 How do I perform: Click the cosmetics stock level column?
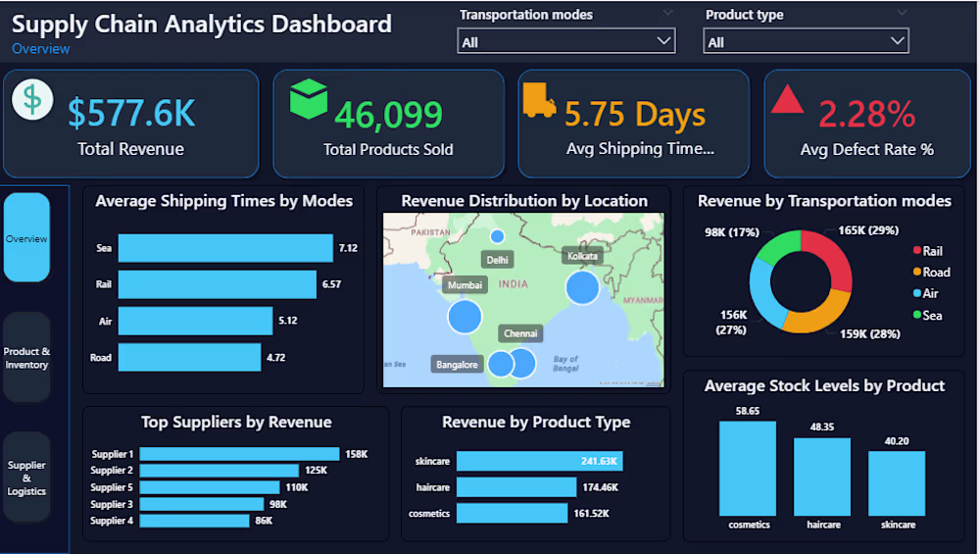point(748,469)
